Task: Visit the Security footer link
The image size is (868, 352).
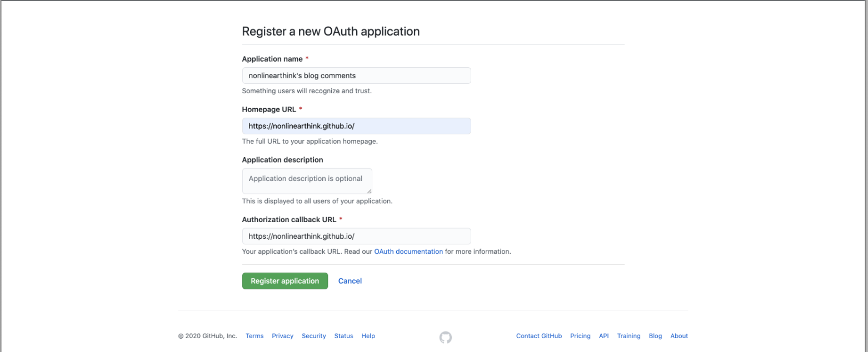Action: tap(314, 336)
